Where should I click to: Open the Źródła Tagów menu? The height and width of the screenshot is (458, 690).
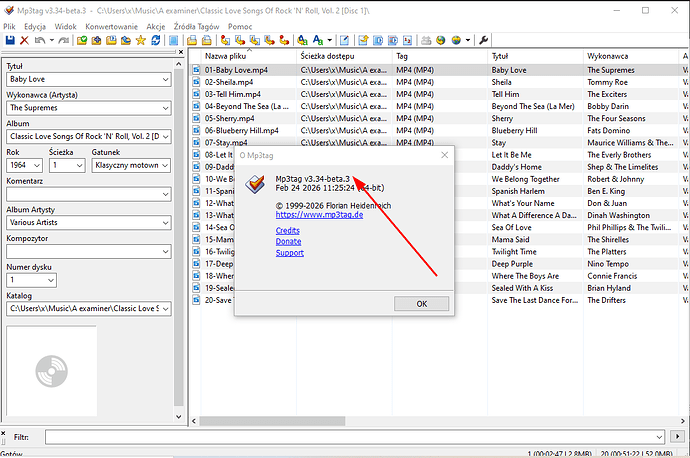[x=196, y=26]
